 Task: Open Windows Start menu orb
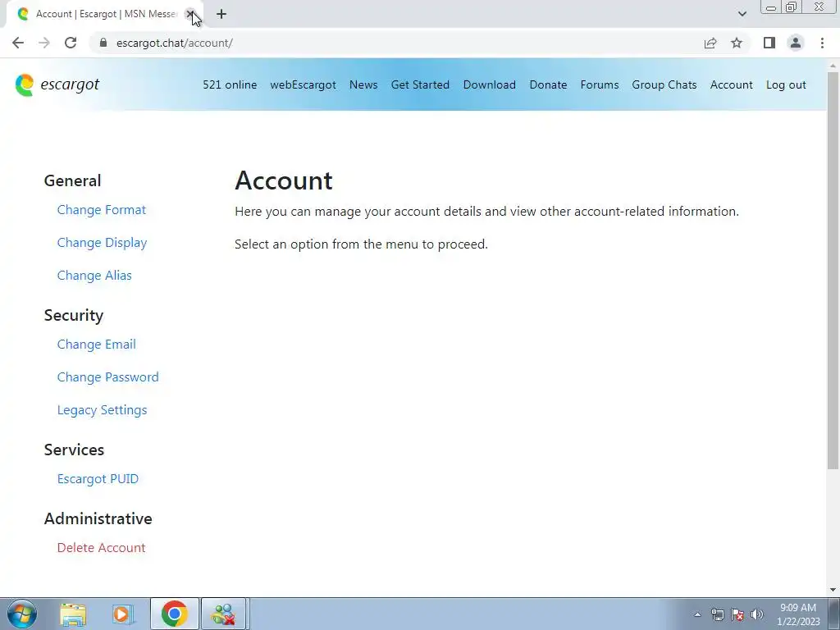click(22, 614)
